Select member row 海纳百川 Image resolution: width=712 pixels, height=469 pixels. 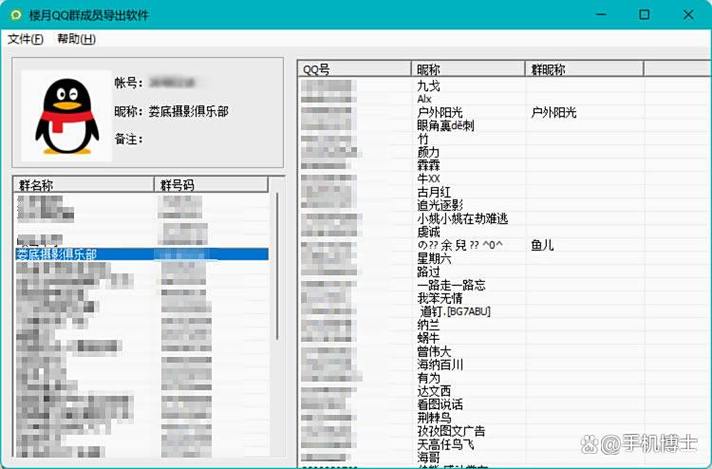(440, 365)
